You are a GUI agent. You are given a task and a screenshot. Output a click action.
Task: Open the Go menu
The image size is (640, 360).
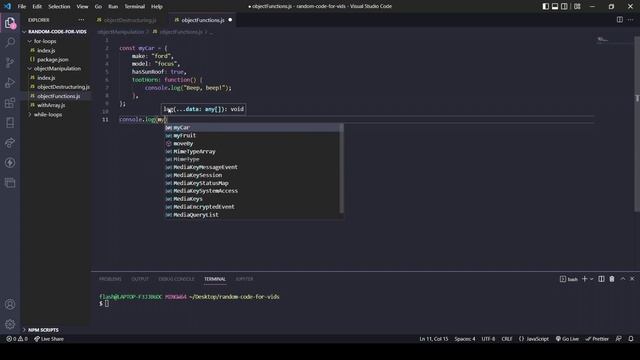pos(98,7)
